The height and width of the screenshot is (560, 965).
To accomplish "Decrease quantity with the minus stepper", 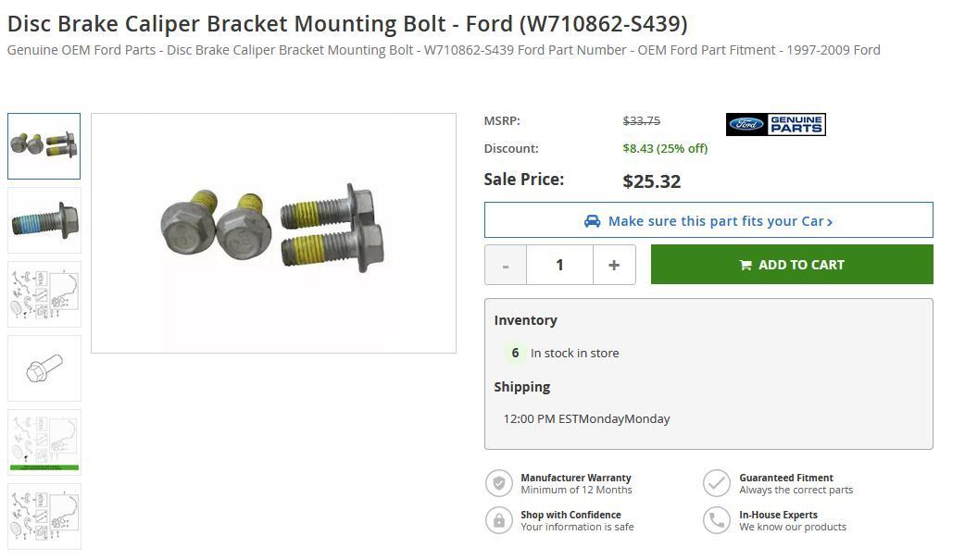I will click(506, 264).
